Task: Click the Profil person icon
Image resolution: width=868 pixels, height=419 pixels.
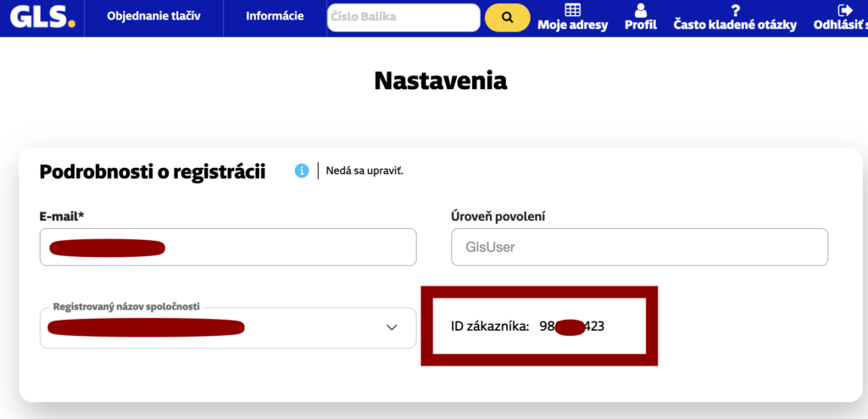Action: coord(641,9)
